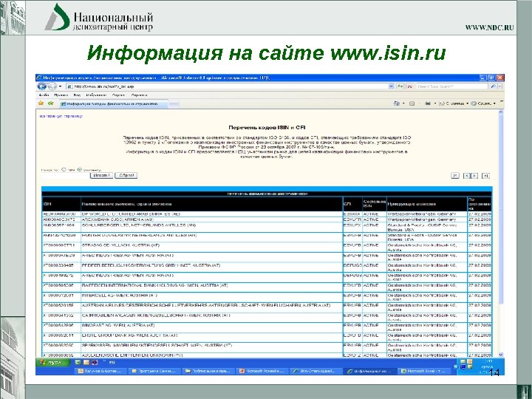The height and width of the screenshot is (399, 532).
Task: Open the Сервис menu in the menu bar
Action: click(118, 95)
